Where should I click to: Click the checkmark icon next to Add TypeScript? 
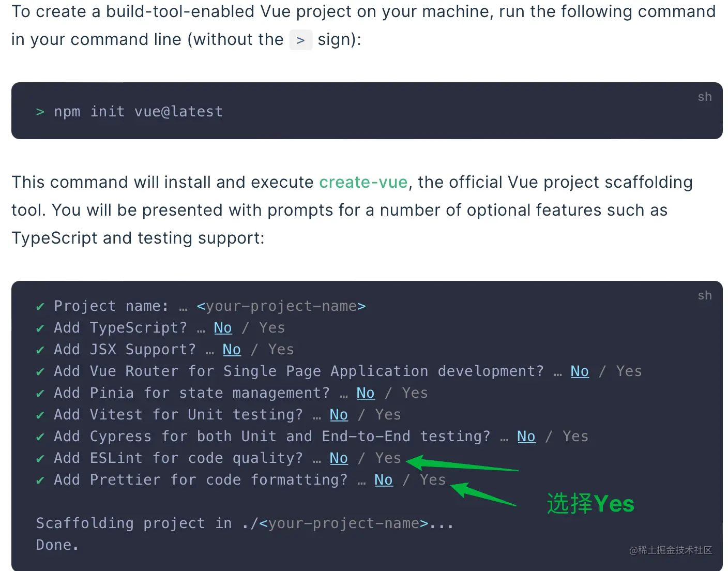click(40, 328)
